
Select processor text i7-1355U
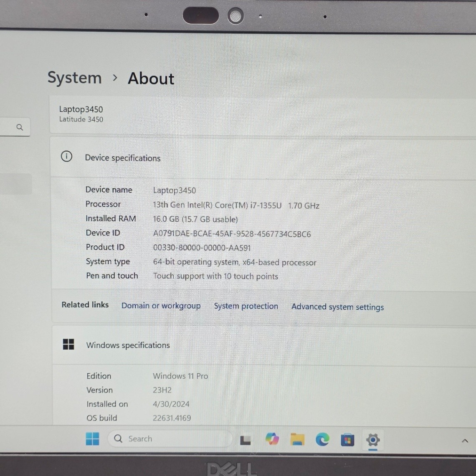tap(266, 205)
